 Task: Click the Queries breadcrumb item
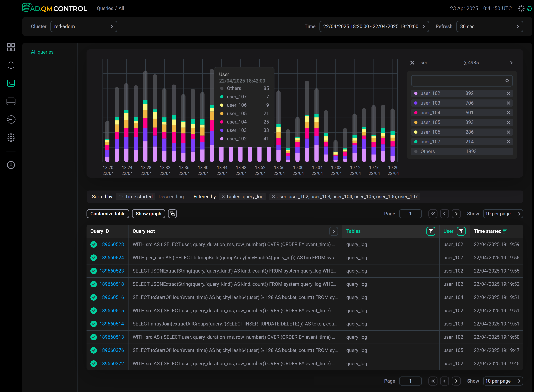105,8
